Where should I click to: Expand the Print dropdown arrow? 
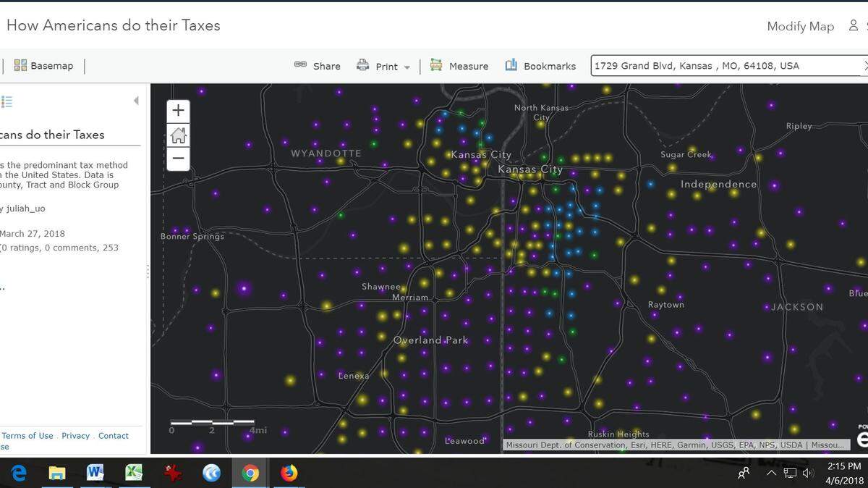(x=407, y=67)
